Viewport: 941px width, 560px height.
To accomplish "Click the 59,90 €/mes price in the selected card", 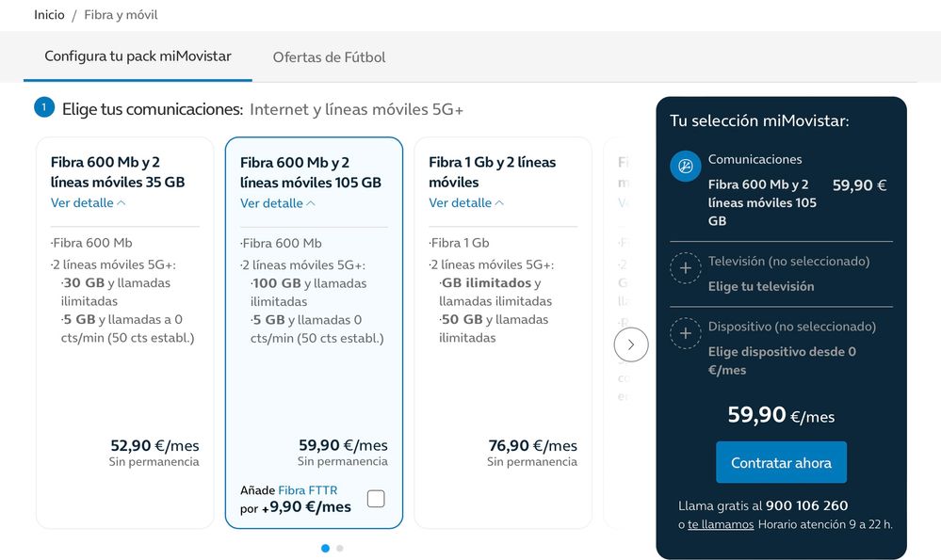I will point(343,445).
